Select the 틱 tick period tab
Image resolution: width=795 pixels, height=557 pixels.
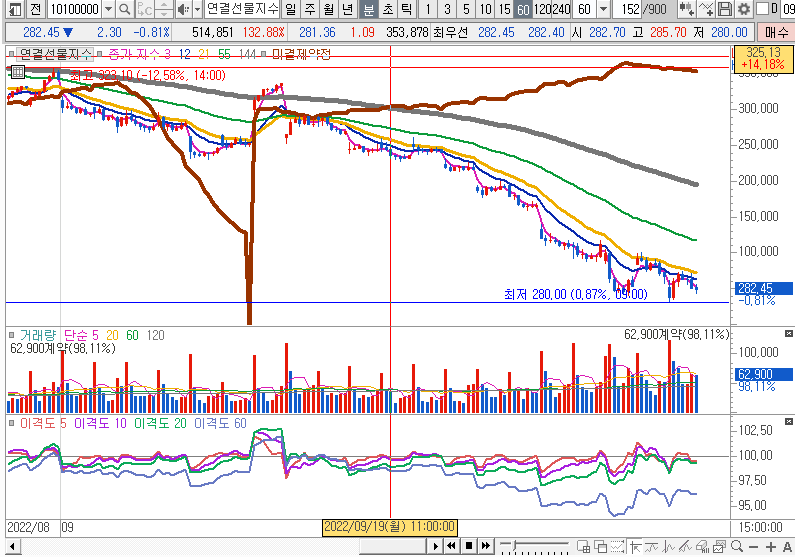(404, 9)
